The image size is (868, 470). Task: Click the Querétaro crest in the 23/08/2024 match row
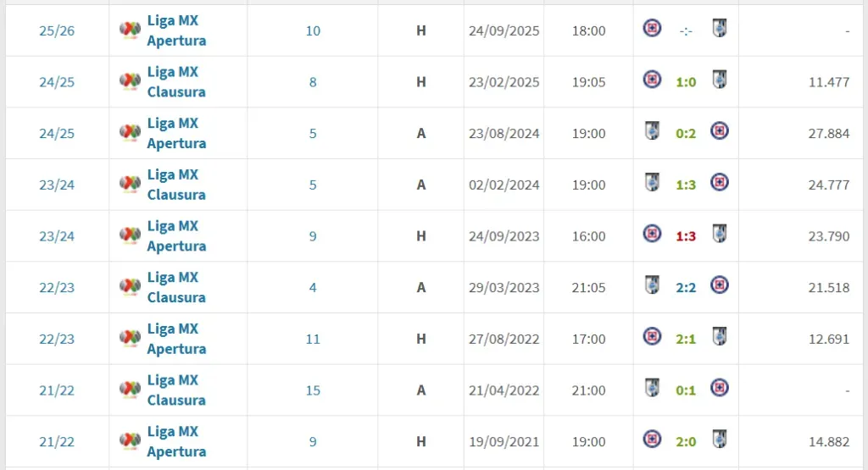click(x=653, y=131)
